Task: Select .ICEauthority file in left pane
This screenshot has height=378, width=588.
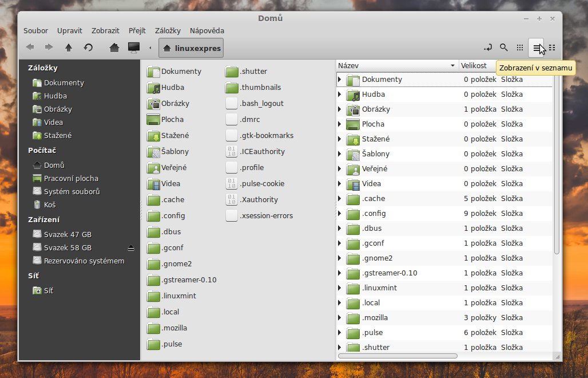Action: point(255,152)
